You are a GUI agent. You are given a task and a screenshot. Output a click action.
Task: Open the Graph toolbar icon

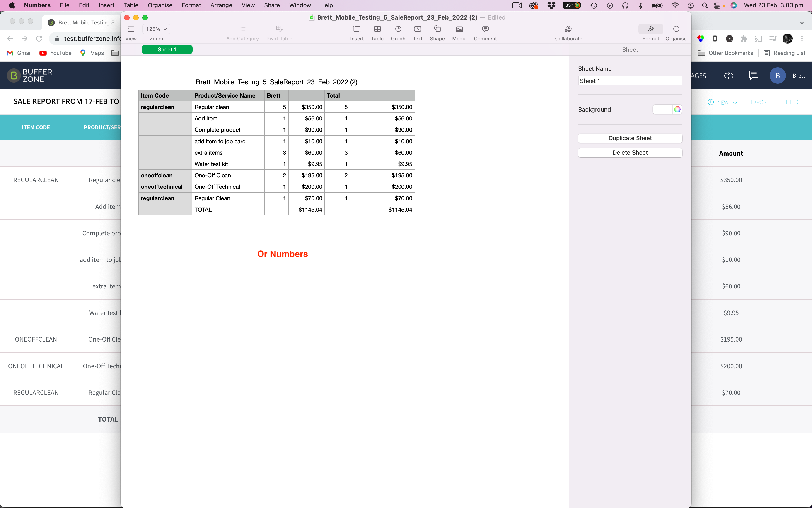point(398,29)
